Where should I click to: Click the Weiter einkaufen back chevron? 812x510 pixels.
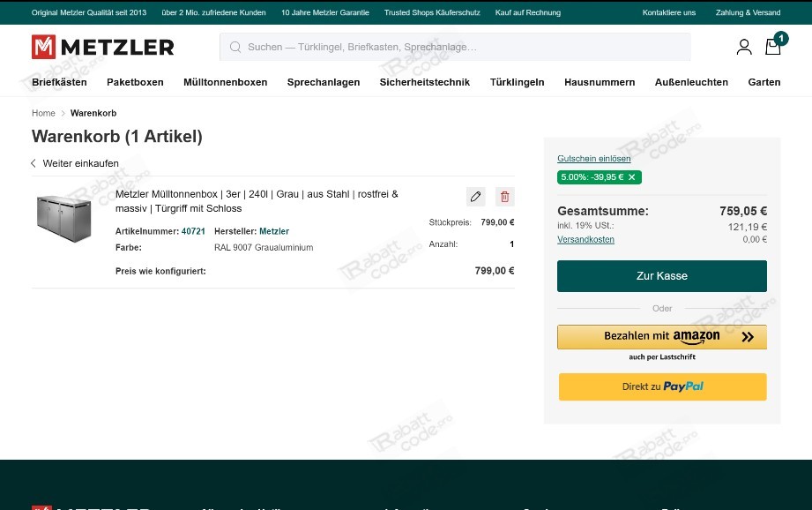34,163
